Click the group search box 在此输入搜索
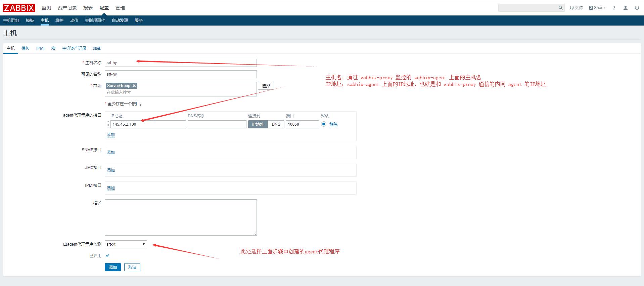This screenshot has width=644, height=286. pos(181,92)
